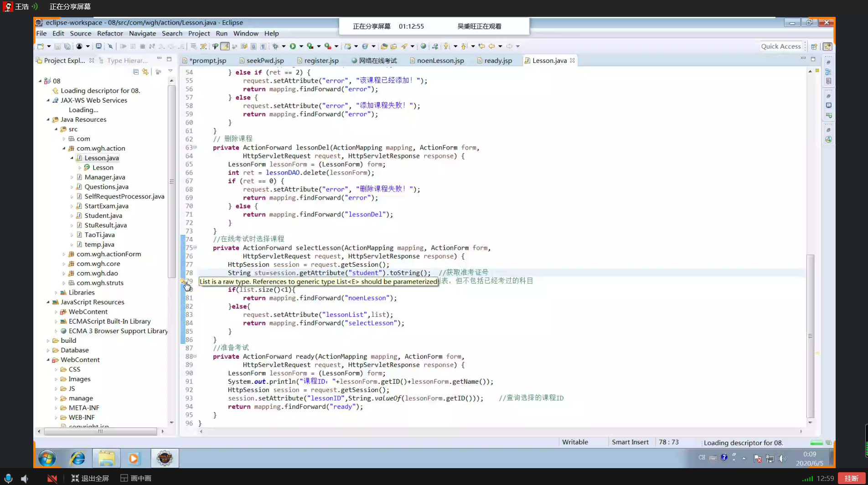Toggle Mark Occurrences in toolbar

225,46
